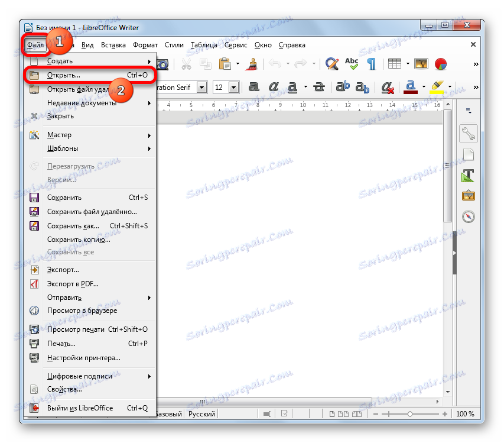The width and height of the screenshot is (504, 443).
Task: Click the Insert Table grid icon
Action: [394, 64]
